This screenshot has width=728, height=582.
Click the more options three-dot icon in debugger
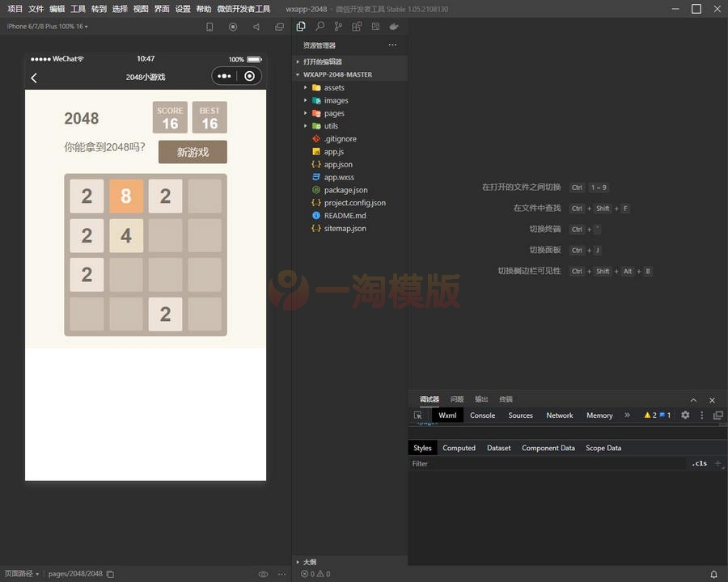coord(701,415)
